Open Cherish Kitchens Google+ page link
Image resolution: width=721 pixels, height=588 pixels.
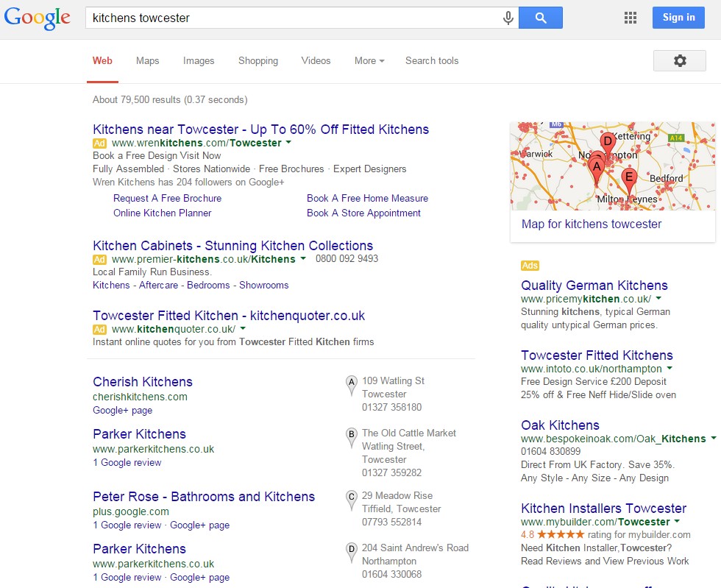122,411
